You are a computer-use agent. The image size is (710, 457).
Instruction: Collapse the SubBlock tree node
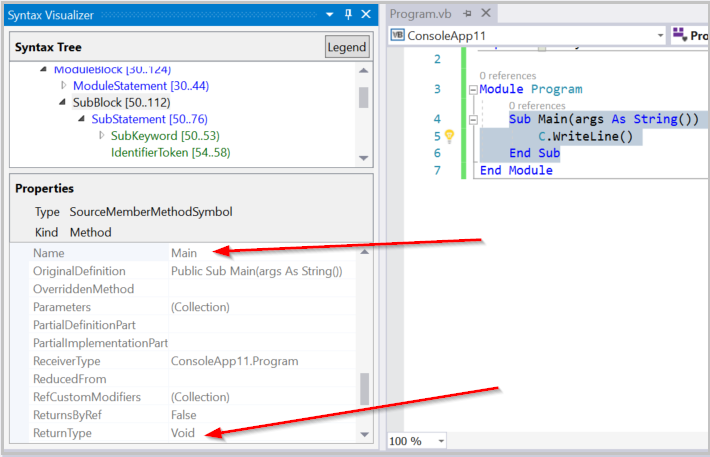click(x=64, y=102)
